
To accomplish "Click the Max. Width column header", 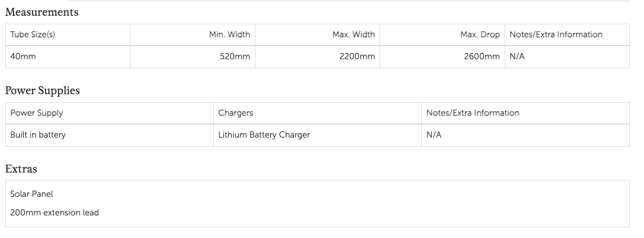I will point(354,34).
